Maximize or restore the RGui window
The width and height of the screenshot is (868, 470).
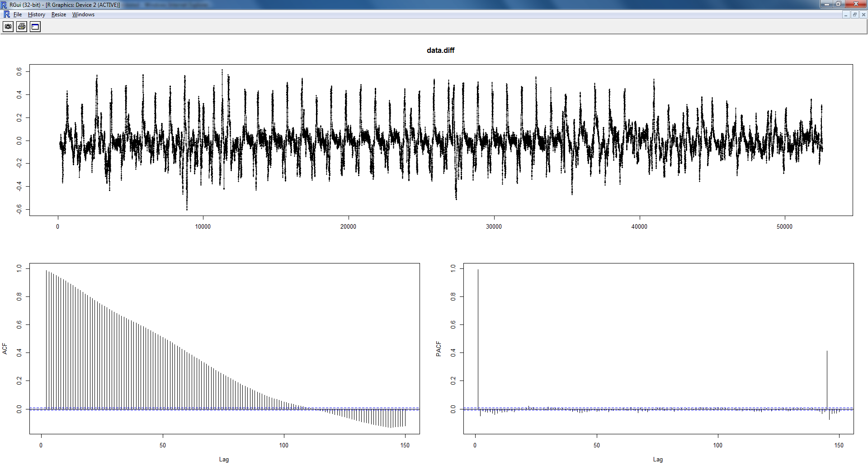pyautogui.click(x=838, y=4)
